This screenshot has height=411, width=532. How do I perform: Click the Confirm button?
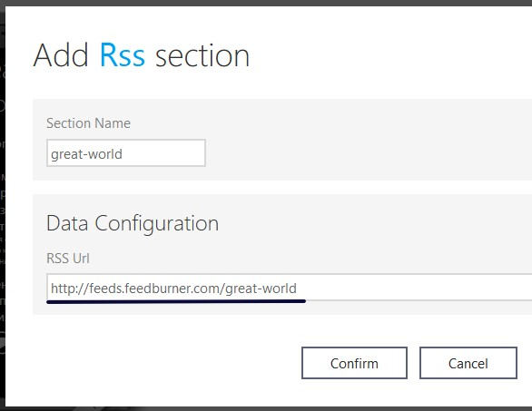tap(354, 363)
